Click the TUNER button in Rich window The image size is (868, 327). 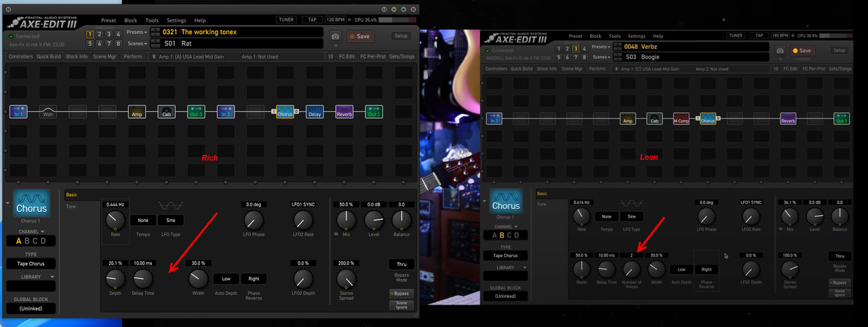(286, 20)
